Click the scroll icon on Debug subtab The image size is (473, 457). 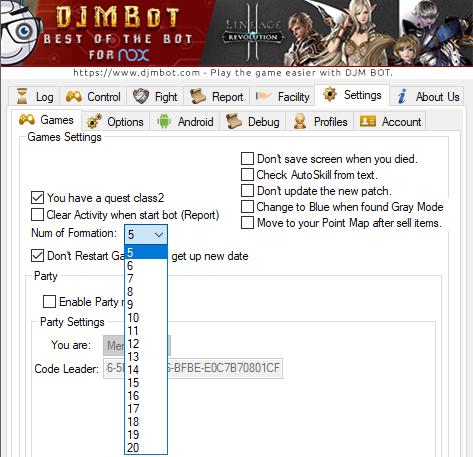click(x=234, y=121)
